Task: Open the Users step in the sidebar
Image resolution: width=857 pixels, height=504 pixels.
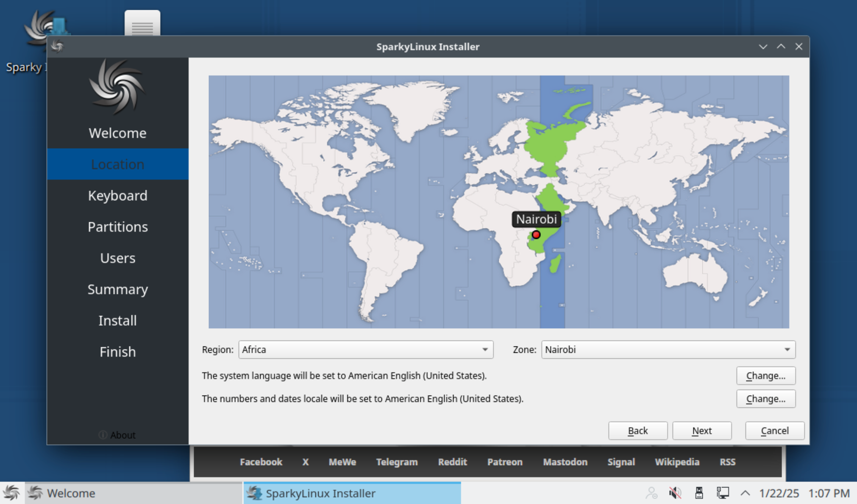Action: (117, 258)
